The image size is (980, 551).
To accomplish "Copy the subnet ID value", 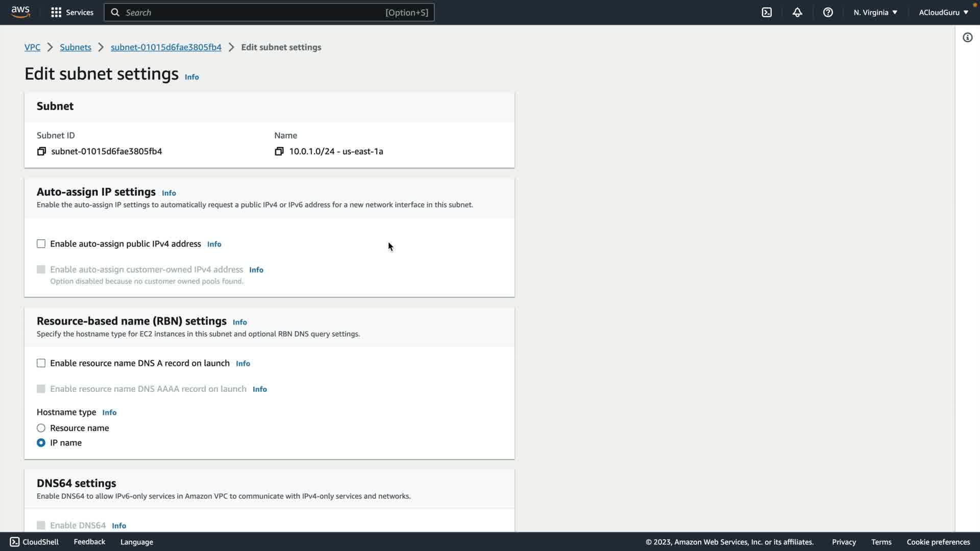I will pyautogui.click(x=41, y=152).
